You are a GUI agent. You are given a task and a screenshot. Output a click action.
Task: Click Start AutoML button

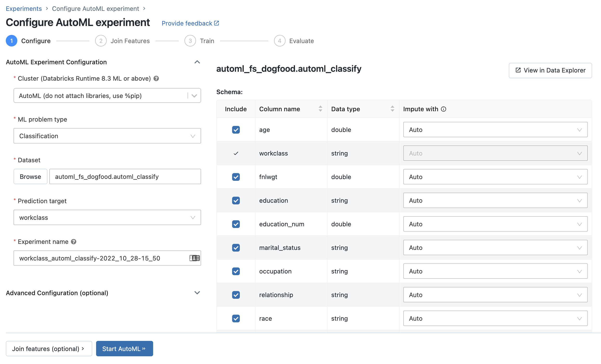124,349
